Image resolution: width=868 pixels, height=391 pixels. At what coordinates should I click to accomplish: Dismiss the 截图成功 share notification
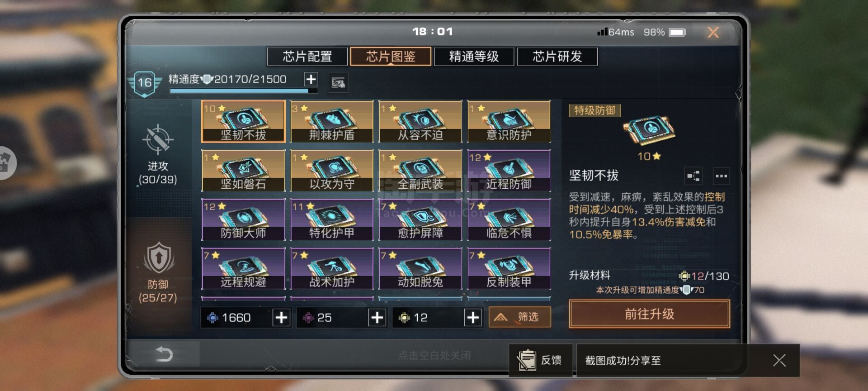[779, 360]
